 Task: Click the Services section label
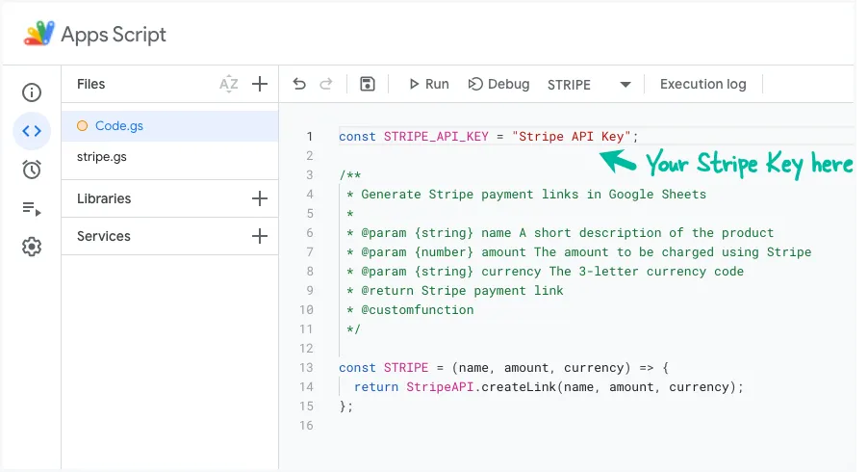click(104, 236)
